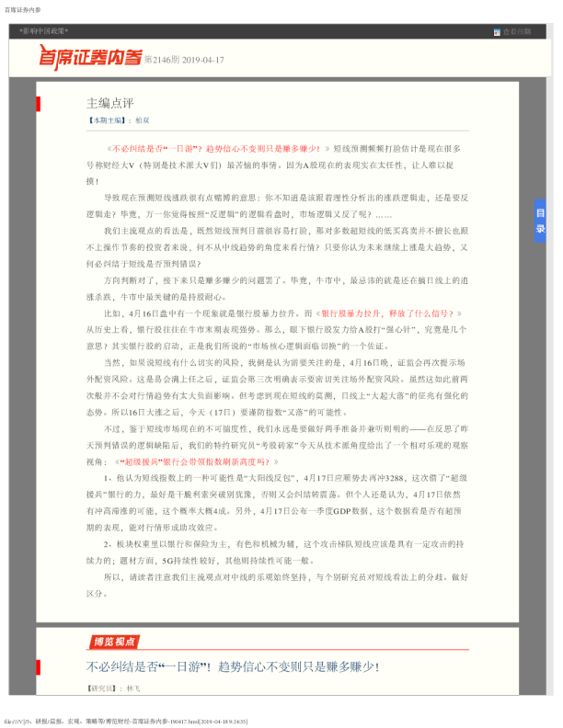Click the 首席证券内参 red logo

(90, 57)
